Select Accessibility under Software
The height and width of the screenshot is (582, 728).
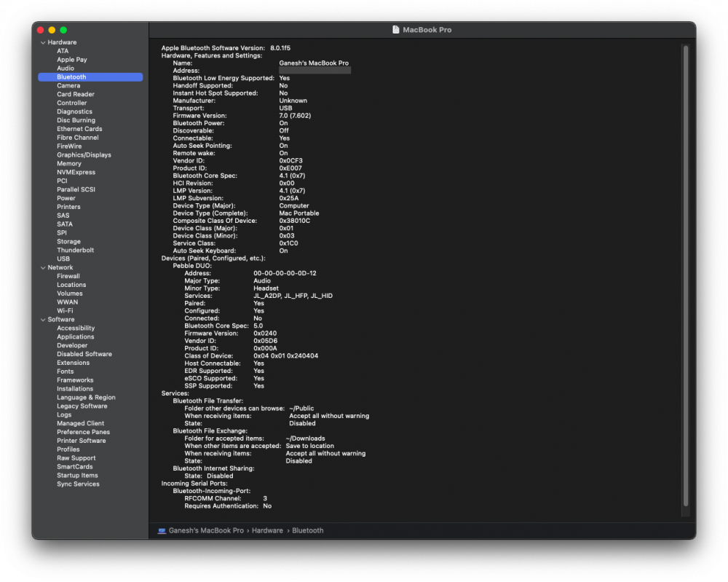(x=76, y=329)
